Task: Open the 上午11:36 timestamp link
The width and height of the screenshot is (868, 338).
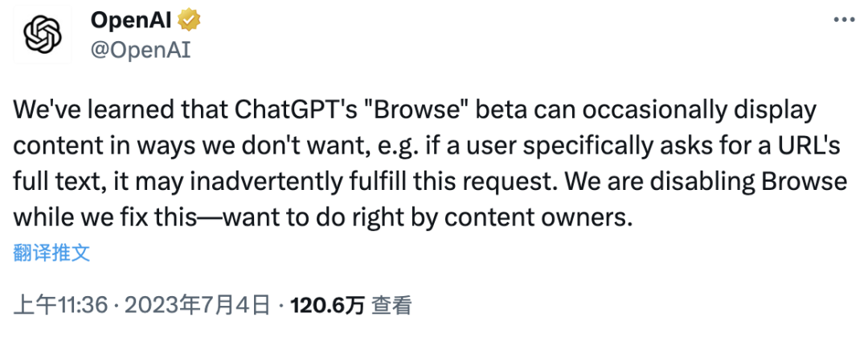Action: pos(60,306)
